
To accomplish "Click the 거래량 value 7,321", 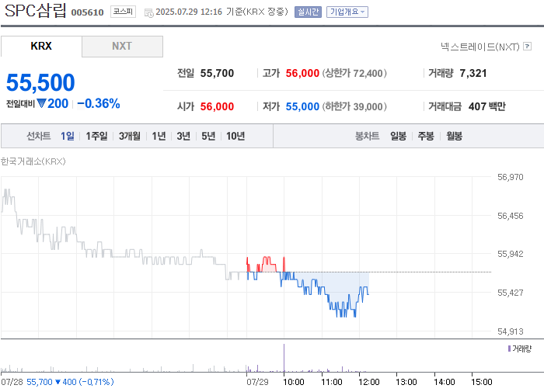I will point(473,73).
